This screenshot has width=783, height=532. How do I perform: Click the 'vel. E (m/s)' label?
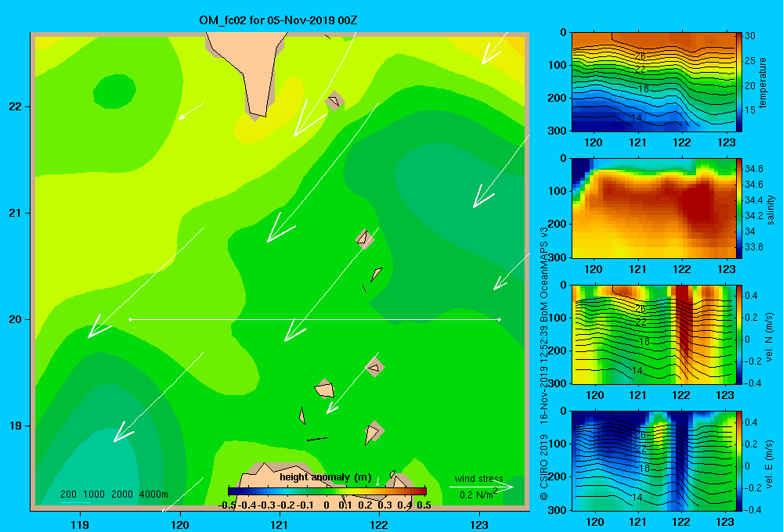click(x=769, y=462)
